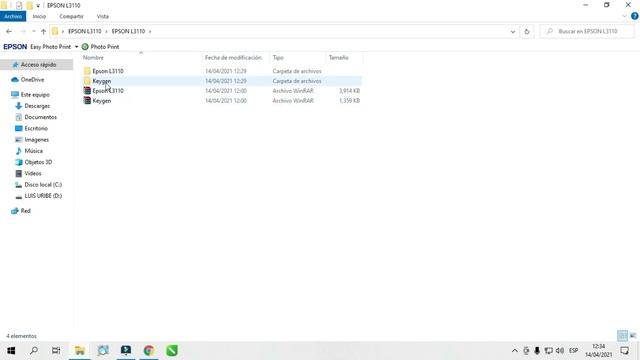Image resolution: width=640 pixels, height=360 pixels.
Task: Open the Compartir ribbon tab
Action: point(71,16)
